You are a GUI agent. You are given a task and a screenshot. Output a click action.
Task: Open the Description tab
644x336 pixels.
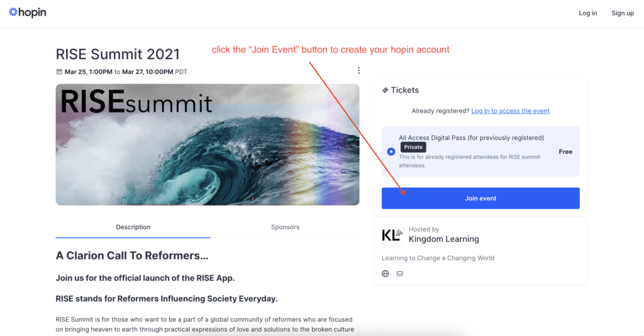(x=133, y=227)
